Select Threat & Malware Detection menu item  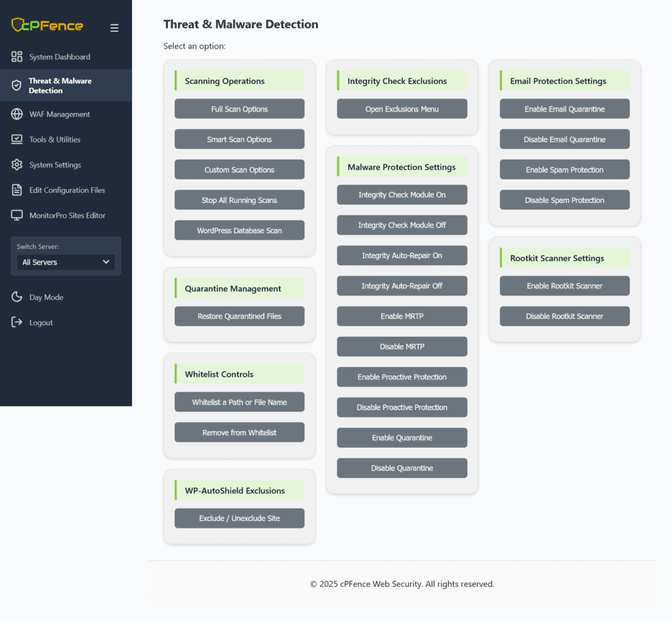[60, 85]
